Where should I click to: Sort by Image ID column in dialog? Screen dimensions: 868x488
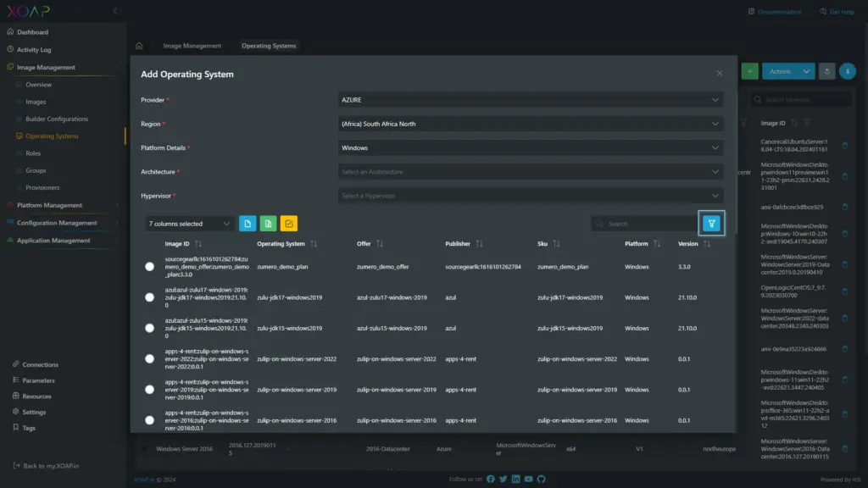coord(198,244)
